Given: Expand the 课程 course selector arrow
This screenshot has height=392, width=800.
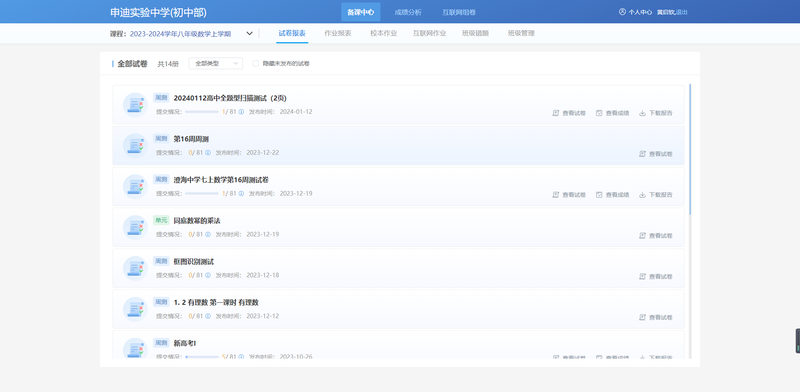Looking at the screenshot, I should [x=249, y=34].
